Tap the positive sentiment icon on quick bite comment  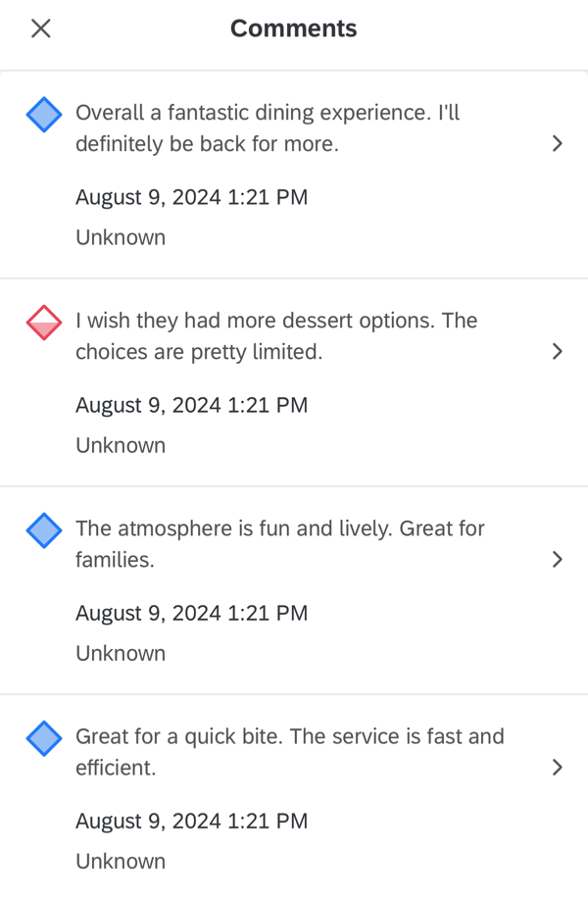(x=43, y=737)
